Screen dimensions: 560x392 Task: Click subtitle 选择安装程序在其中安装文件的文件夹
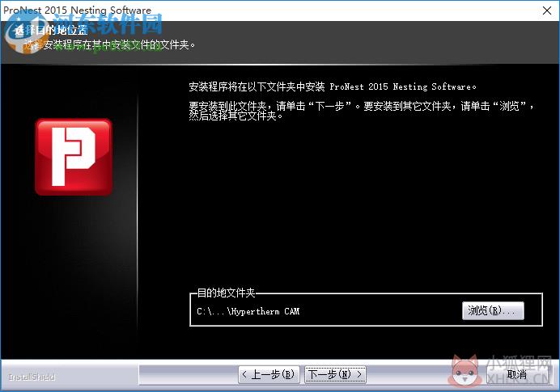coord(109,44)
